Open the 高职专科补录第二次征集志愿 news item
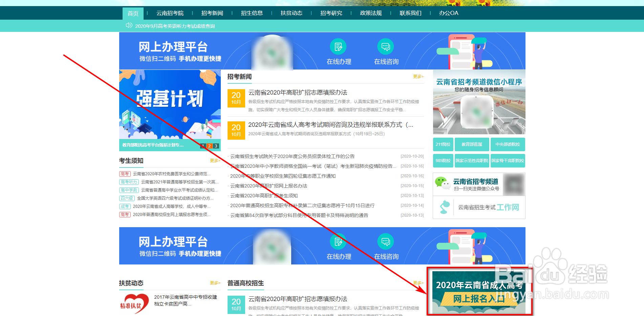 pos(302,205)
